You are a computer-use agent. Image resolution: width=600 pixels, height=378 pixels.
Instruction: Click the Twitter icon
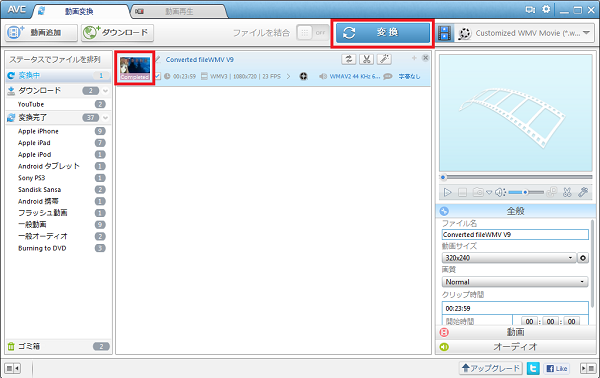coord(533,368)
